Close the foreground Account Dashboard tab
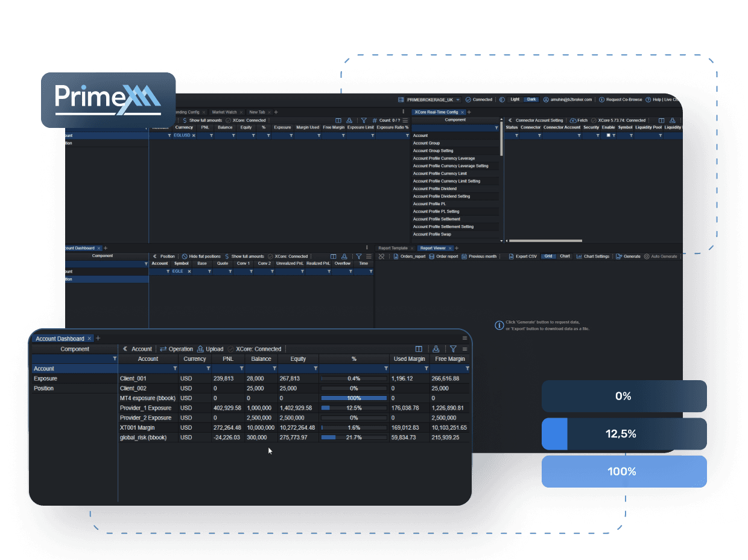Screen dimensions: 748x560 point(89,339)
